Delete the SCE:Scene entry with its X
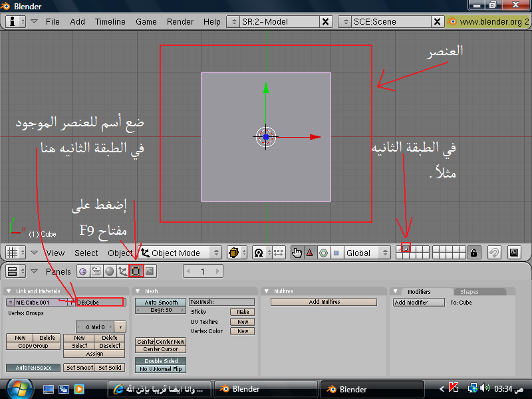Screen dimensions: 532x399 point(438,22)
